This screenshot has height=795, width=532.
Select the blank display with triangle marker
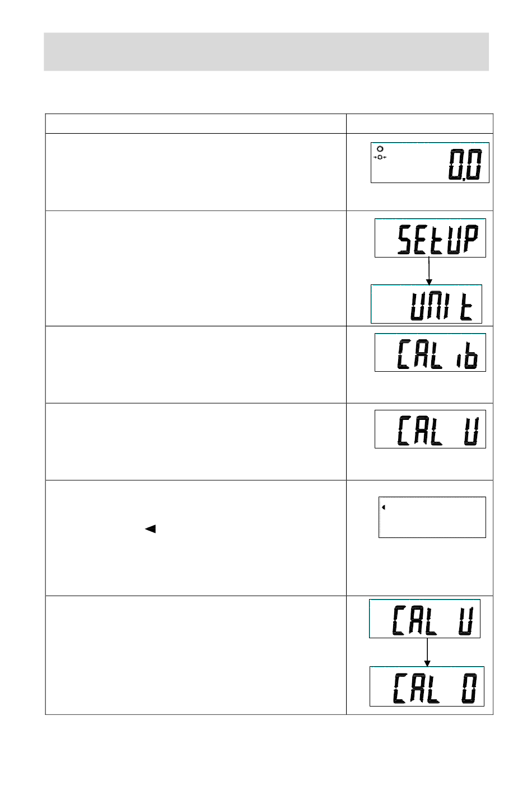(432, 517)
